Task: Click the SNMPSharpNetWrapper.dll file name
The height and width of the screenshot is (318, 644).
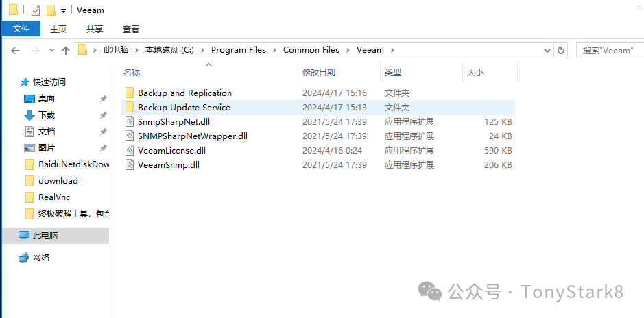Action: (x=193, y=136)
